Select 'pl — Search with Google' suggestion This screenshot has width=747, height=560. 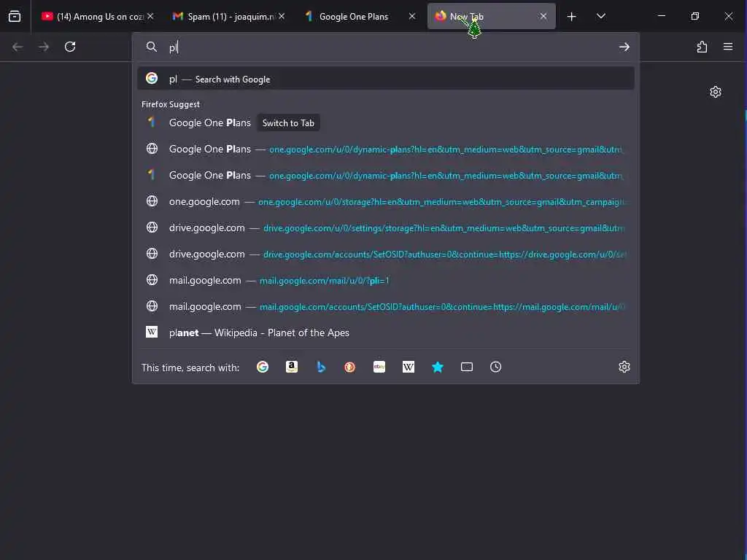pos(385,79)
